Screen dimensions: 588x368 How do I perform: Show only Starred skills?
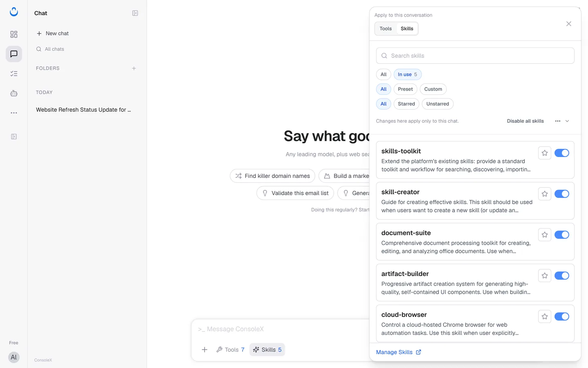pyautogui.click(x=406, y=104)
